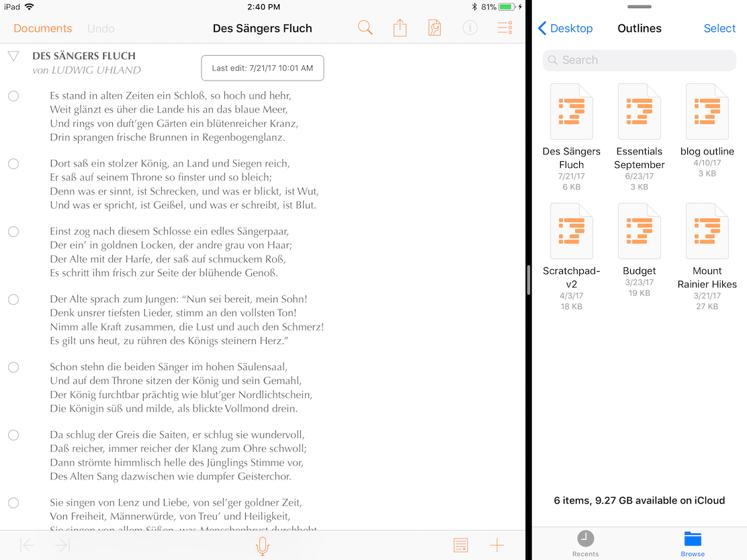
Task: Tap line 'Des Alten Sang dazwischen wie dumpfer Geisterchor.'
Action: pyautogui.click(x=171, y=477)
